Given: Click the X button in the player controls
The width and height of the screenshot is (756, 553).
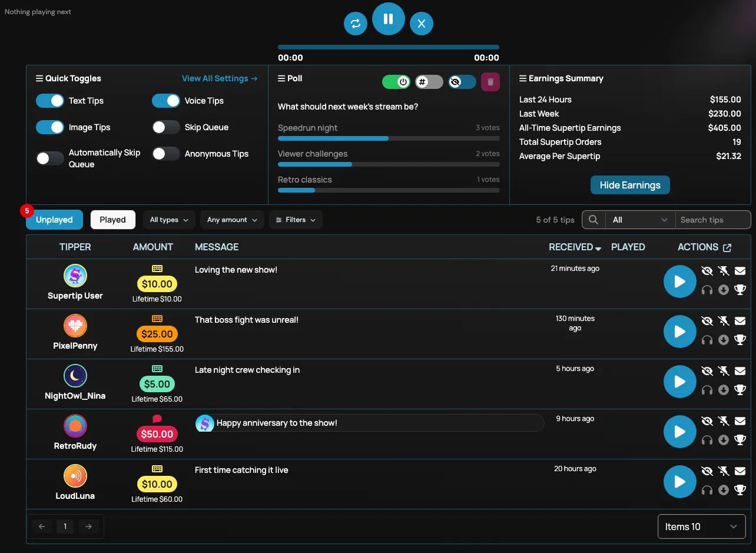Looking at the screenshot, I should tap(422, 24).
